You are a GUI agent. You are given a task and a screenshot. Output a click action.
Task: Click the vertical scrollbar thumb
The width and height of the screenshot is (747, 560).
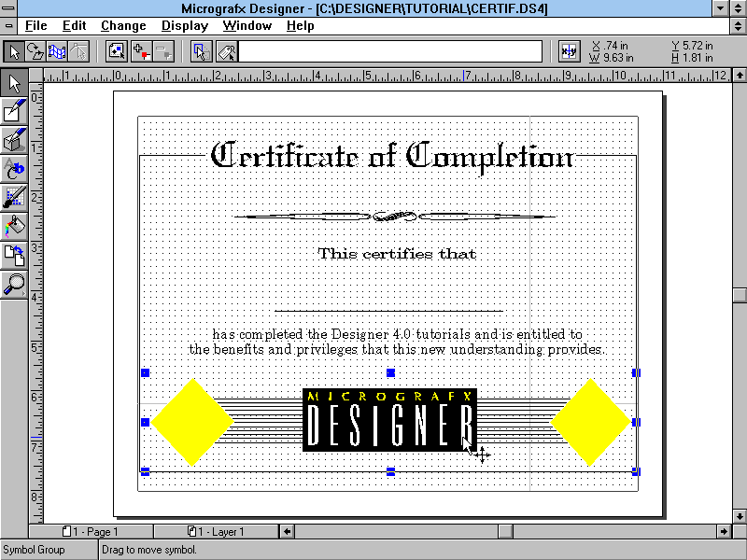coord(740,295)
